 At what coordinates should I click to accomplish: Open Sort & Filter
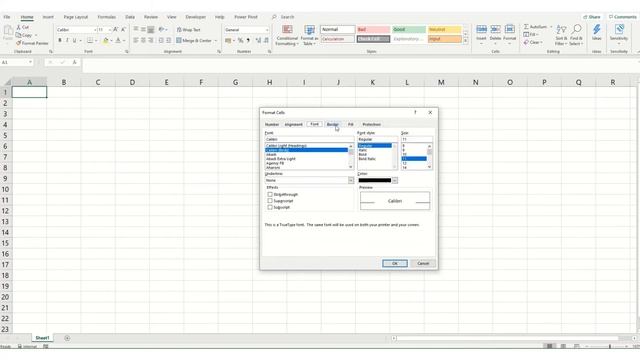tap(561, 35)
